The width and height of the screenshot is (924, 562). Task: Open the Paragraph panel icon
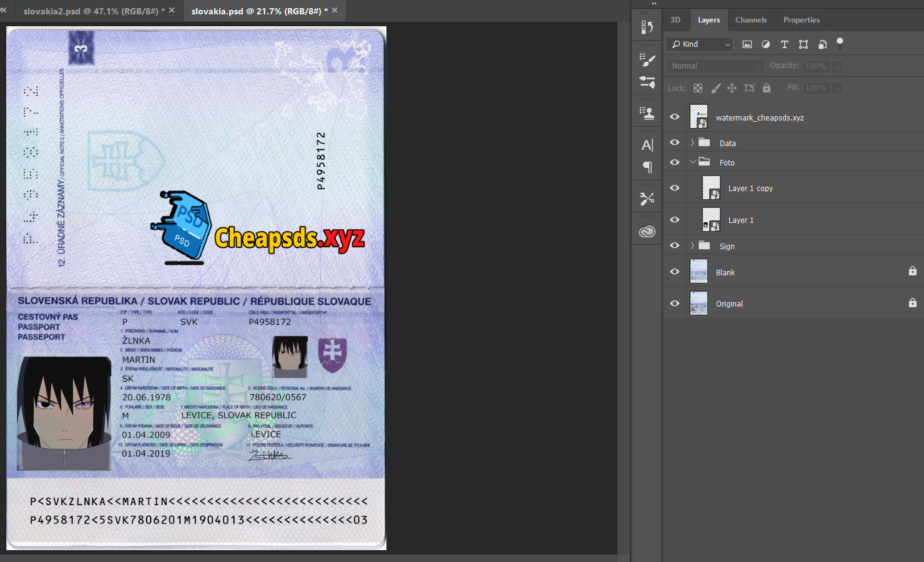[x=647, y=167]
